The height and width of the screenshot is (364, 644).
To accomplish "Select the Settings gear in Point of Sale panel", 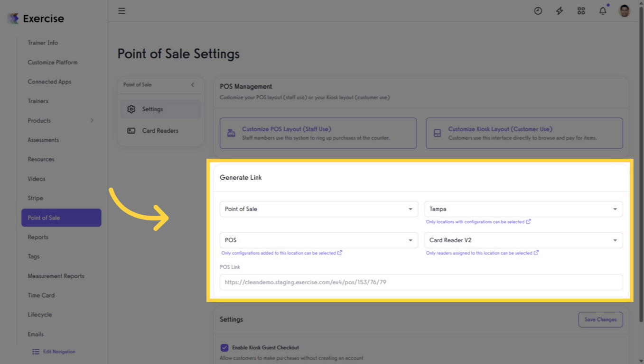I will 131,109.
